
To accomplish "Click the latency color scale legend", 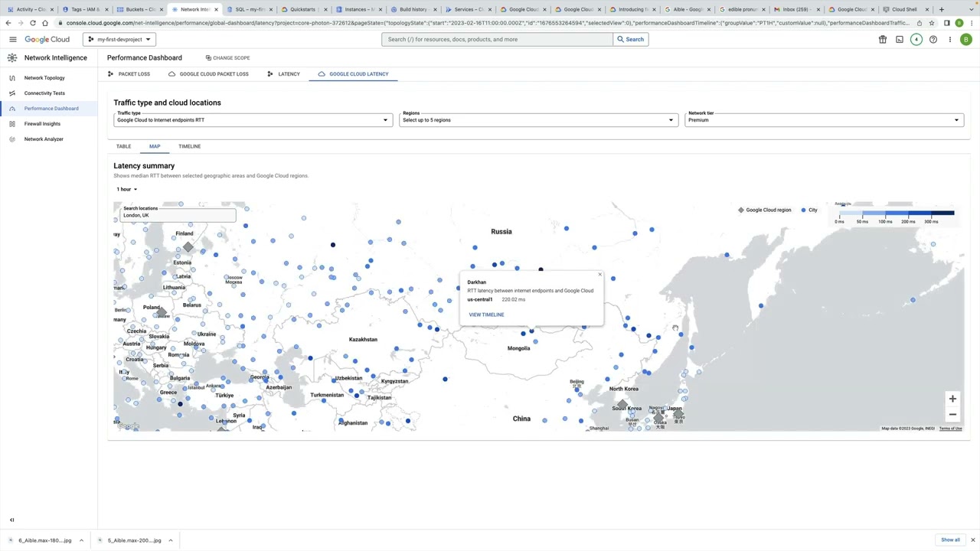I will tap(897, 214).
